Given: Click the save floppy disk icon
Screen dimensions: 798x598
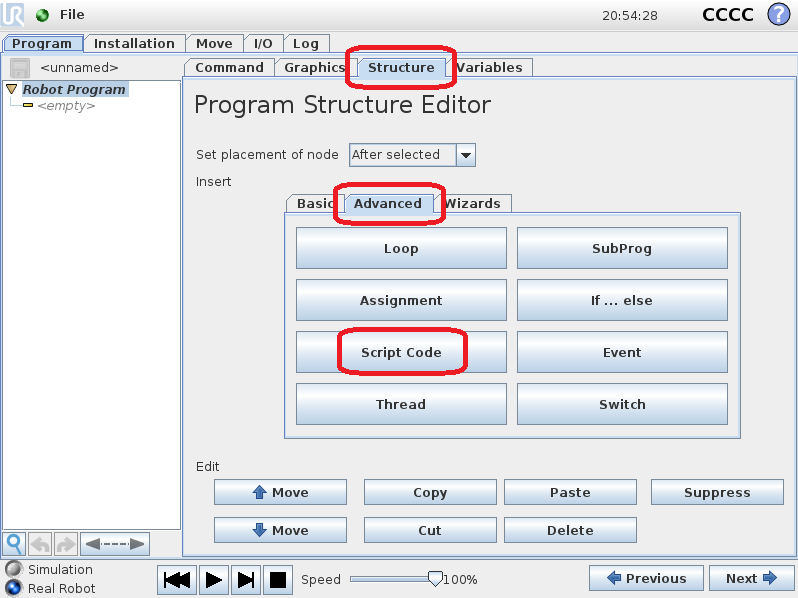Looking at the screenshot, I should point(20,68).
